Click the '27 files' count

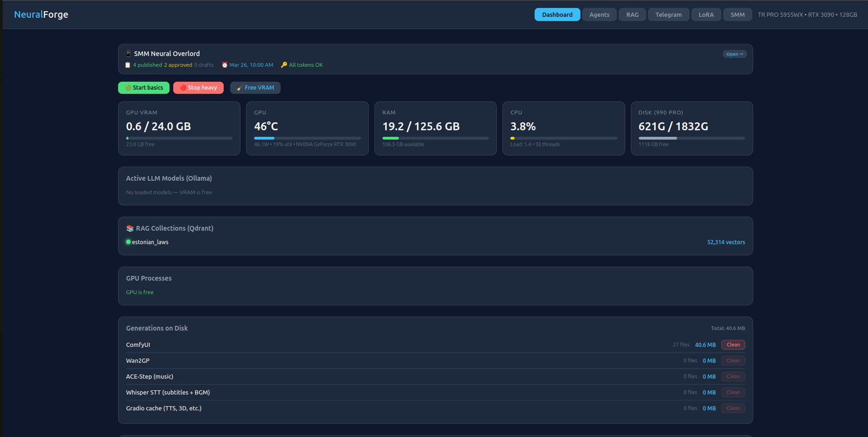click(x=681, y=345)
